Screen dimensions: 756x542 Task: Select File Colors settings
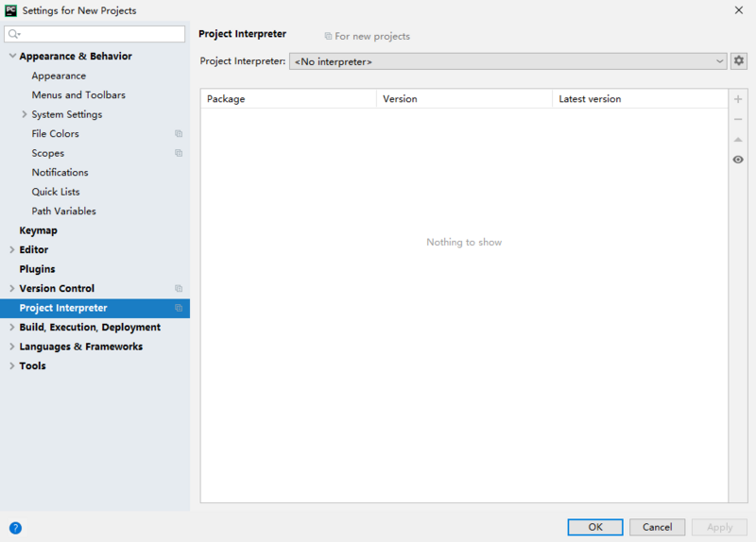[x=56, y=133]
